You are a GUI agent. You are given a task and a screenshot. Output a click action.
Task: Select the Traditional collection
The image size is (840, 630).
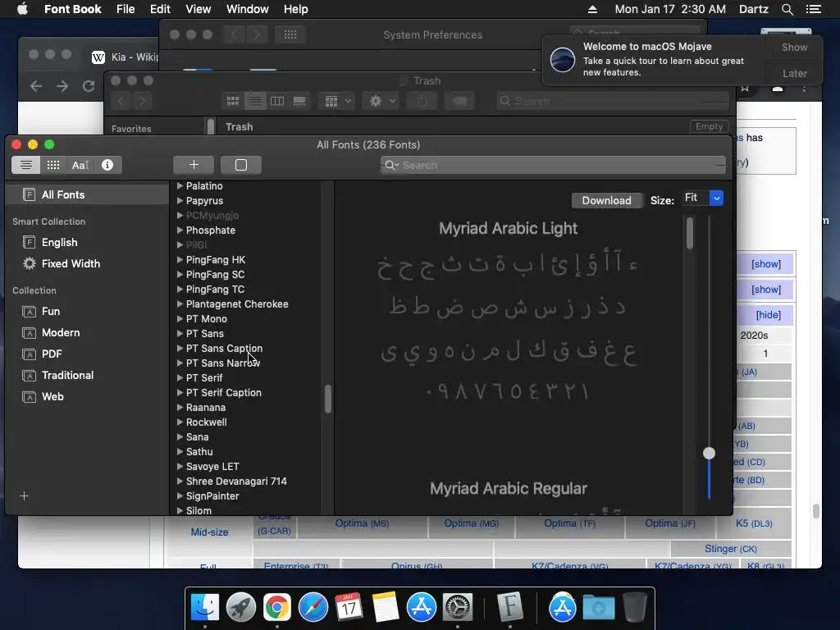[67, 375]
